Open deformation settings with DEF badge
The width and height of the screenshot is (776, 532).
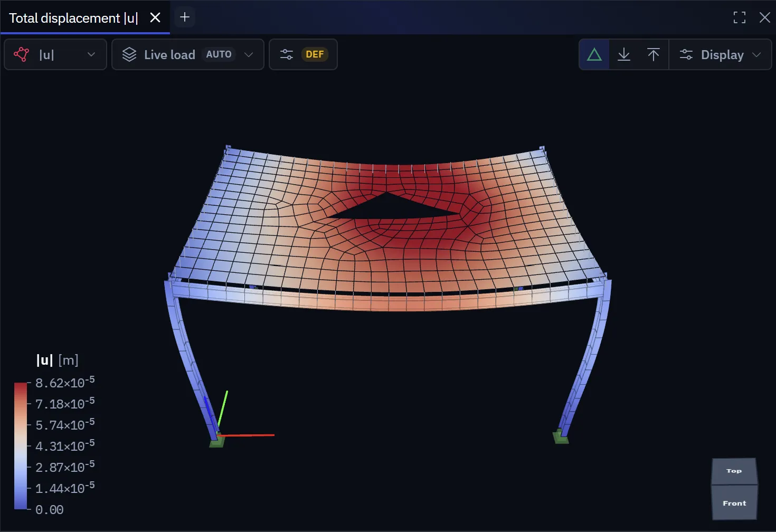point(303,54)
